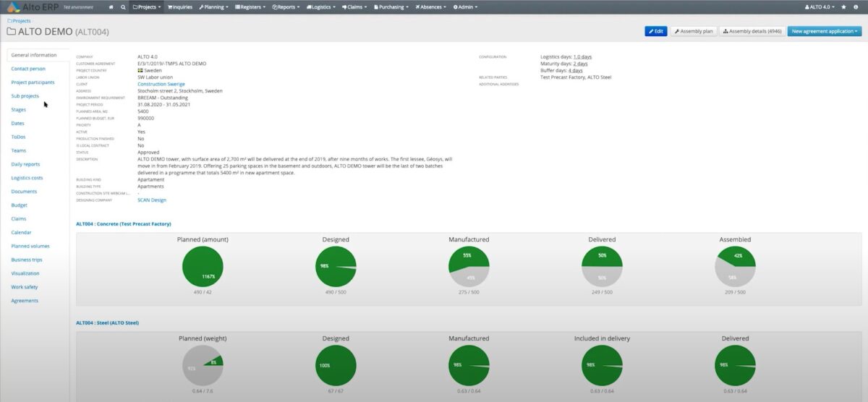Open the Work safety section
This screenshot has width=868, height=402.
click(25, 287)
